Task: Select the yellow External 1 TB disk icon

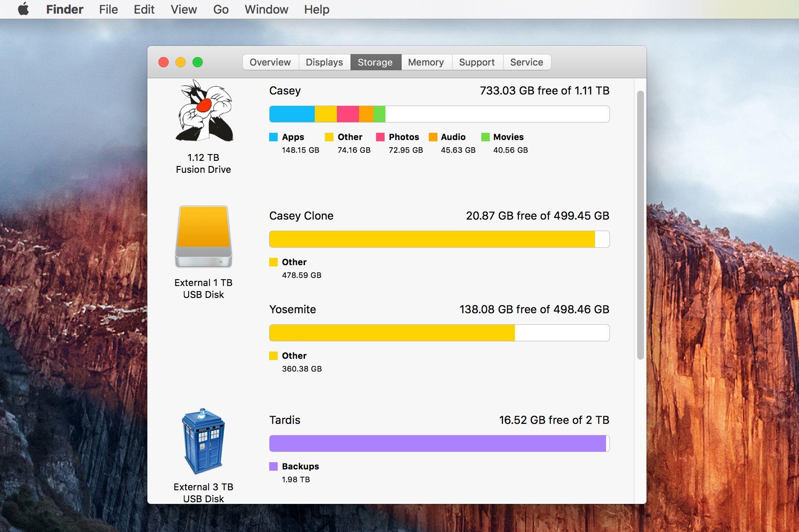Action: 204,236
